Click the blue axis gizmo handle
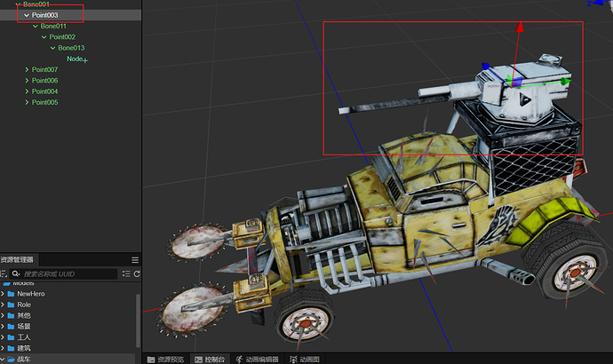This screenshot has height=364, width=613. click(x=486, y=67)
